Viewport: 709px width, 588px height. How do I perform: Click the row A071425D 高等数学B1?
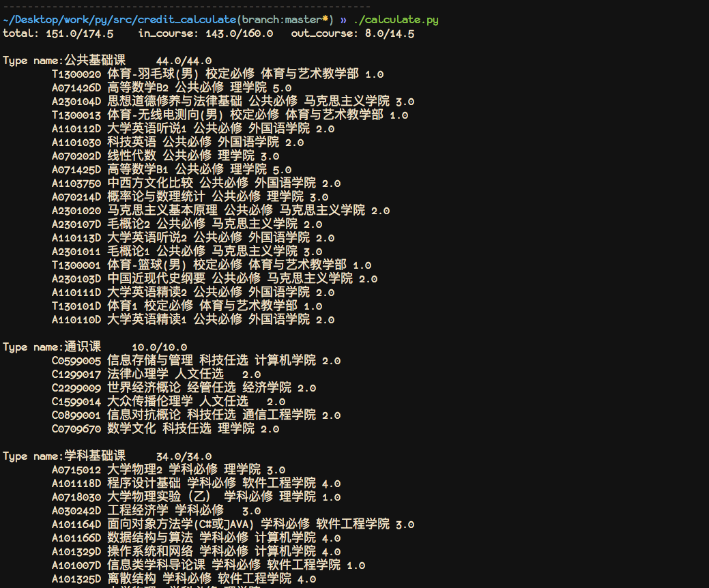point(172,169)
